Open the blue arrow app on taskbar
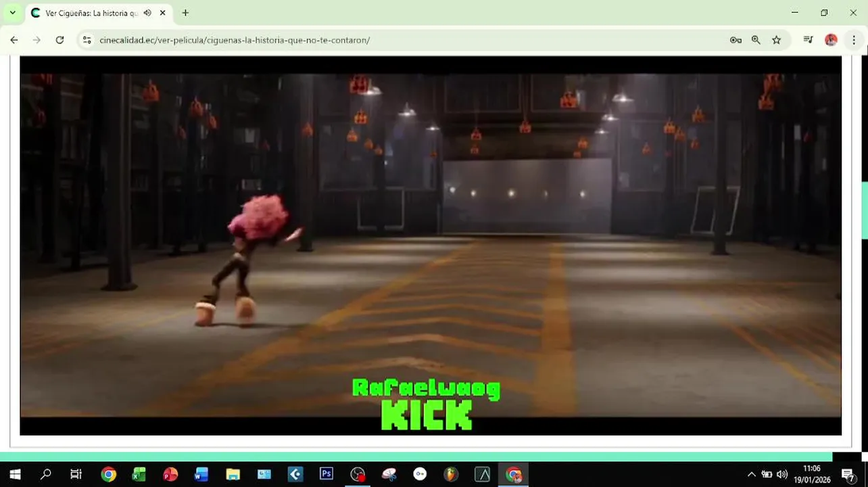 tap(295, 474)
